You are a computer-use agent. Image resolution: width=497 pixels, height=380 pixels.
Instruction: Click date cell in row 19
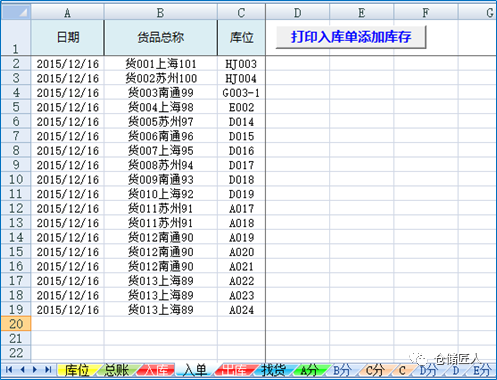click(x=67, y=309)
